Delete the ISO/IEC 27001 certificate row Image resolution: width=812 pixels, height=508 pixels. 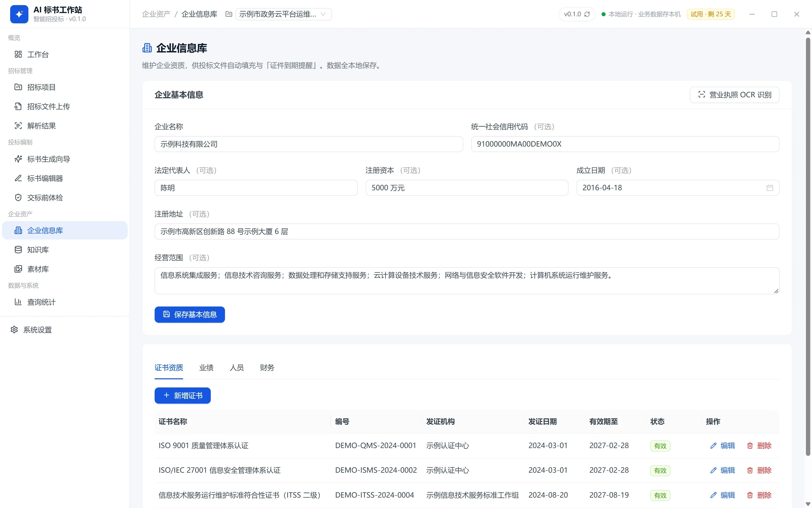(759, 470)
